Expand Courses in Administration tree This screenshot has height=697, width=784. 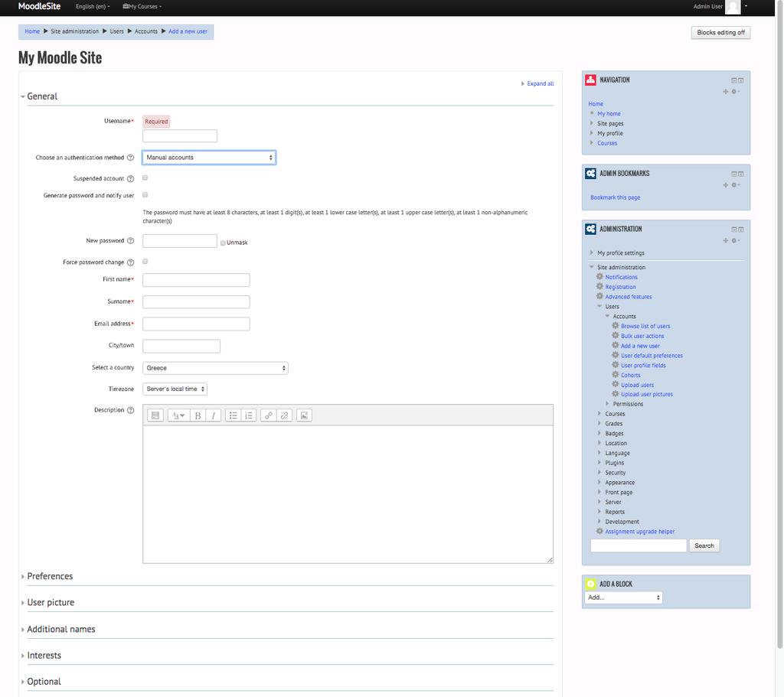click(615, 414)
